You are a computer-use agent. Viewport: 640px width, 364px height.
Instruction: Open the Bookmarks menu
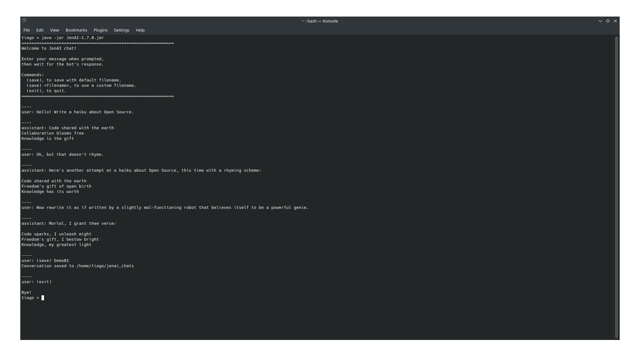76,30
